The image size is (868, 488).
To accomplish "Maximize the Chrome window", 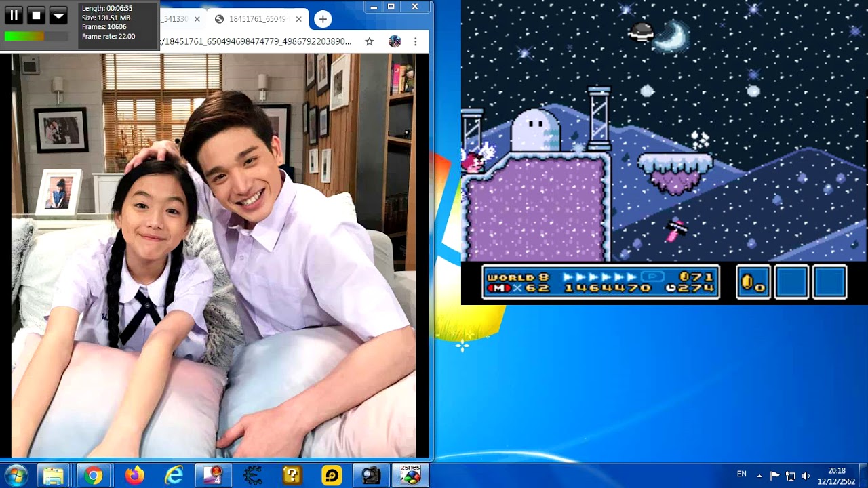I will click(391, 7).
